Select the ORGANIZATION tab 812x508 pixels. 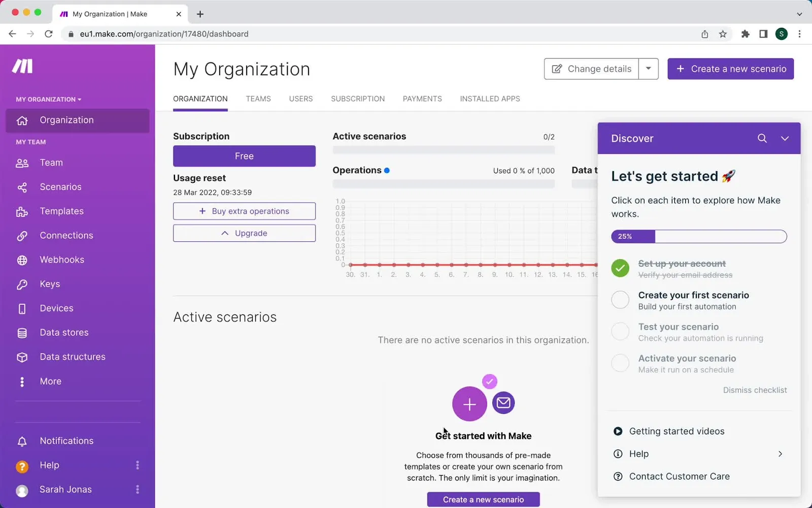(x=200, y=99)
